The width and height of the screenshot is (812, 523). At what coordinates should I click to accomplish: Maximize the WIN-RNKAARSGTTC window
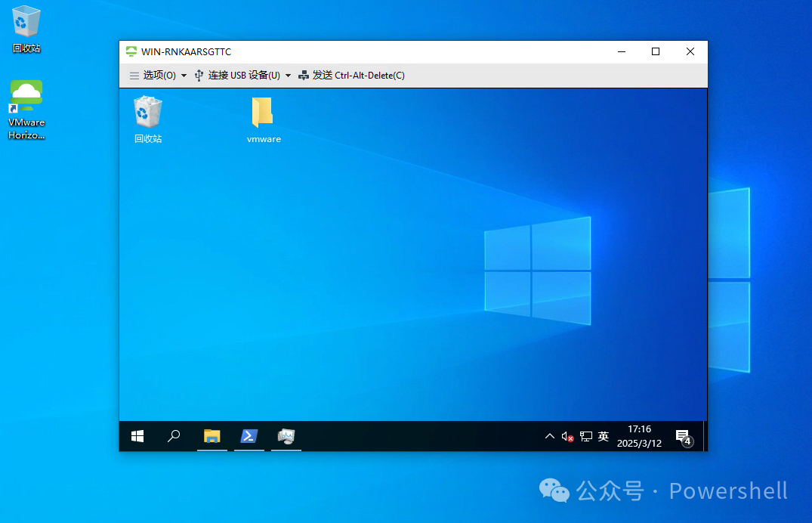pyautogui.click(x=656, y=51)
